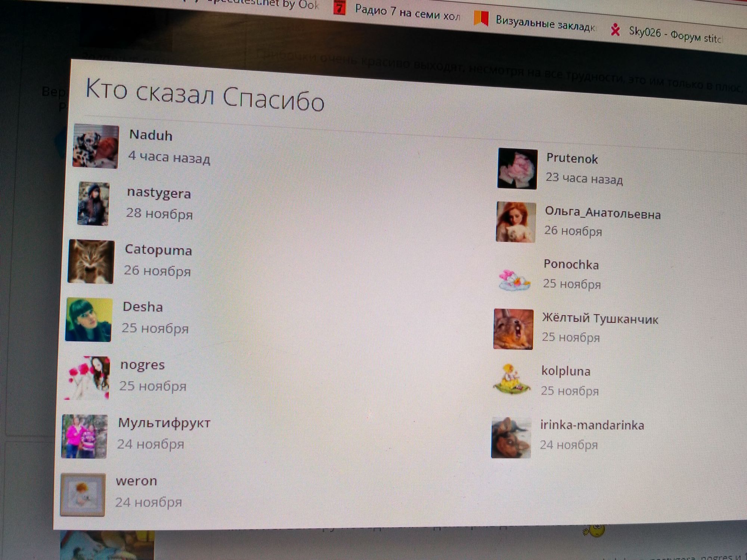Click the Radio 7 bookmark favicon
This screenshot has width=747, height=560.
point(339,7)
